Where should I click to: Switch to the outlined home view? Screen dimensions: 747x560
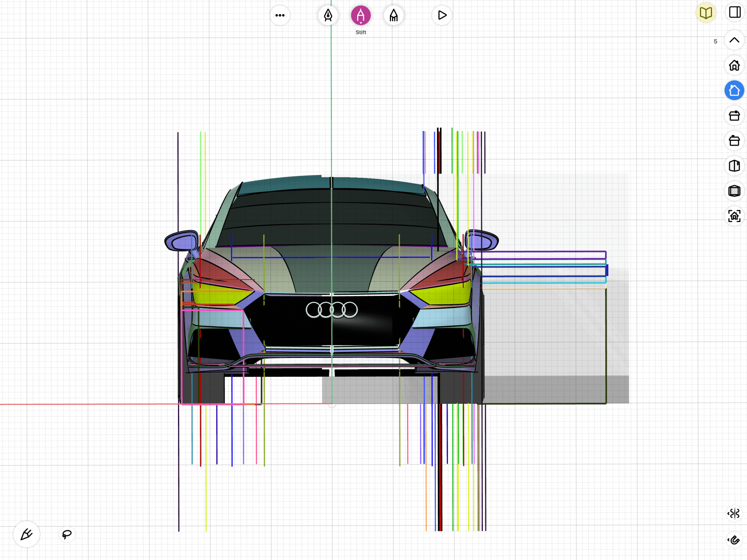pos(734,65)
